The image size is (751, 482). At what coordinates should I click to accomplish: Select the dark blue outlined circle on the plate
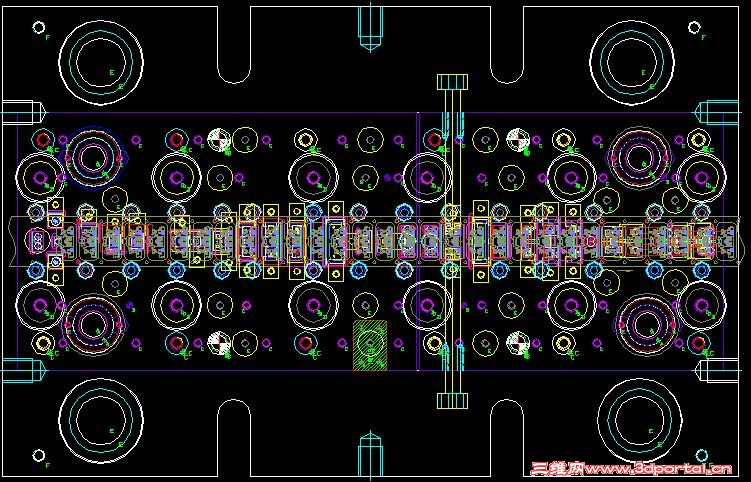point(94,158)
